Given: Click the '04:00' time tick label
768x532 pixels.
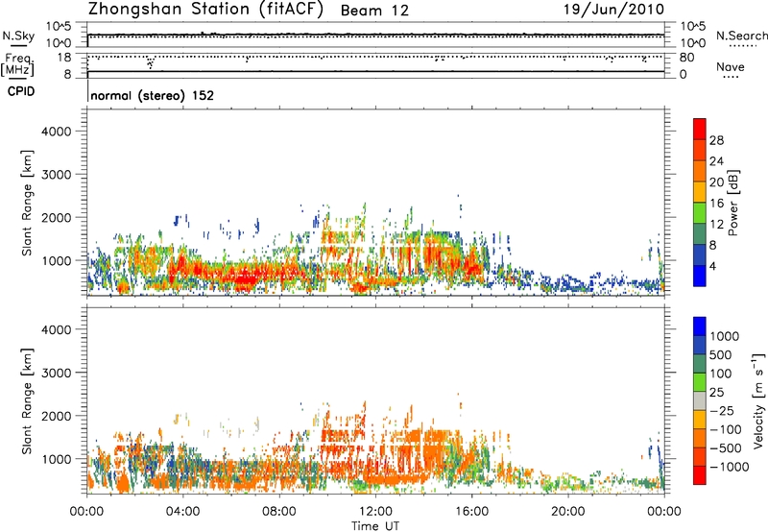Looking at the screenshot, I should [x=183, y=512].
